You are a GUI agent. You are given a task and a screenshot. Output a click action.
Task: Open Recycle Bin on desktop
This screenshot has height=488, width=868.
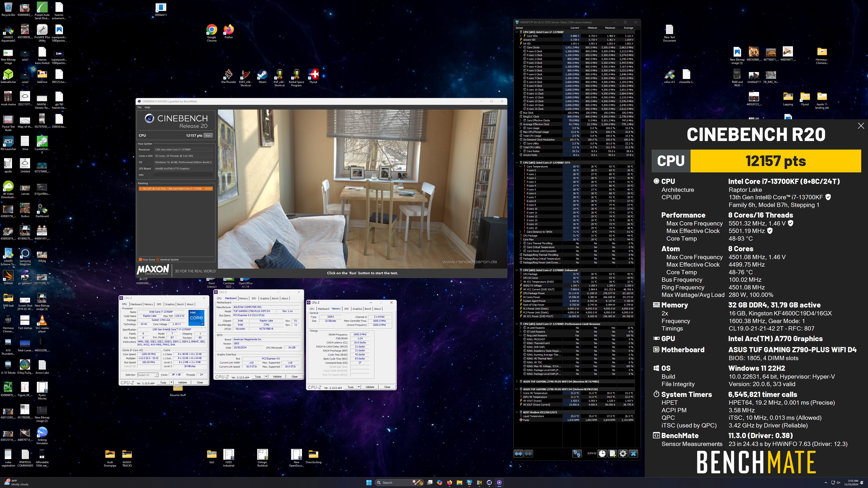coord(8,9)
